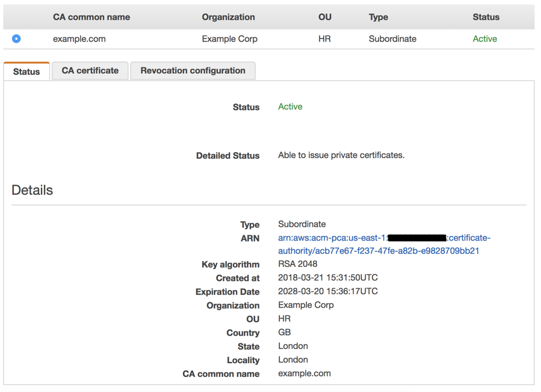Select the Status tab
The height and width of the screenshot is (392, 541).
[26, 71]
